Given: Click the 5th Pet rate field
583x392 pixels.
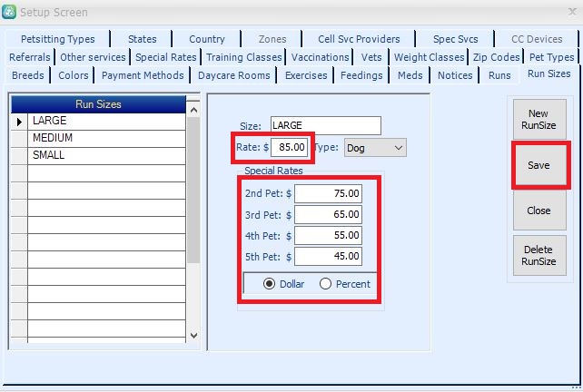Looking at the screenshot, I should 328,257.
